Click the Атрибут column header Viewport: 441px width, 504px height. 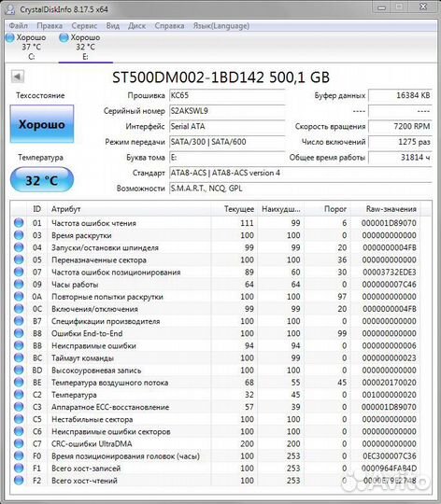(x=129, y=209)
